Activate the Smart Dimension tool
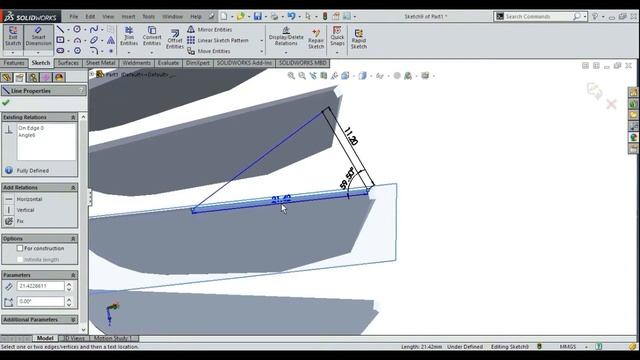The image size is (640, 360). [38, 37]
